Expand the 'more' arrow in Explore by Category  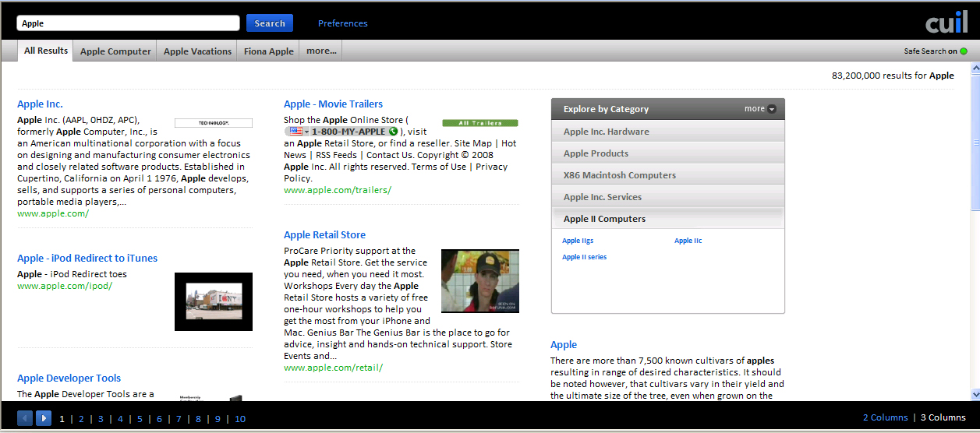(772, 109)
